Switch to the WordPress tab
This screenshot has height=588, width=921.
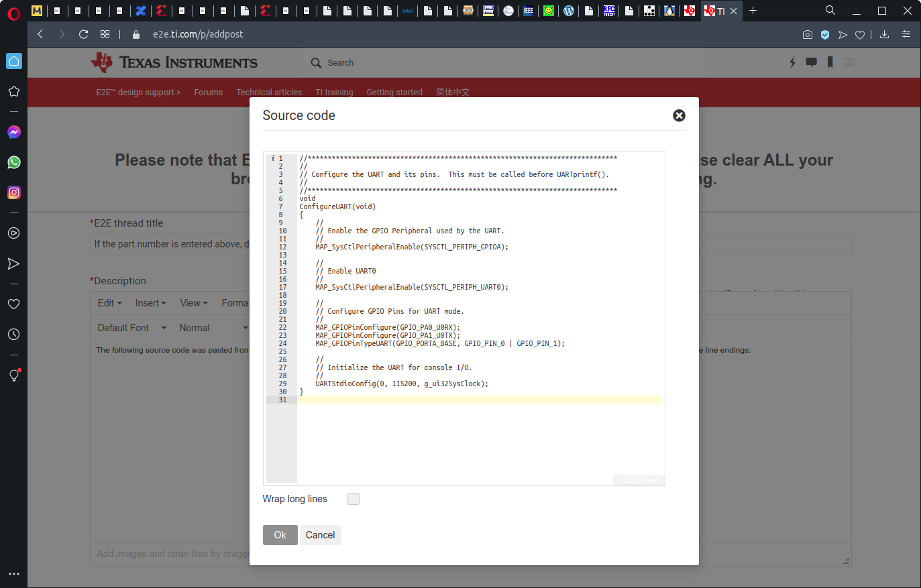point(569,10)
